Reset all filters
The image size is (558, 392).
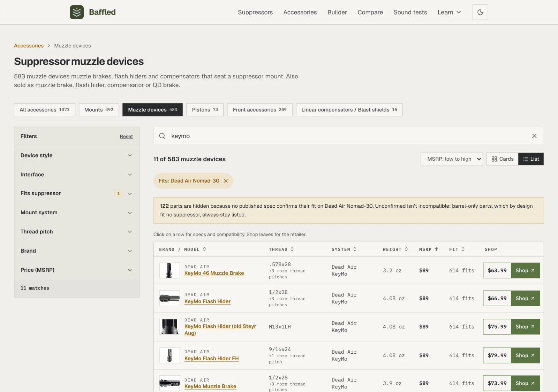point(126,137)
